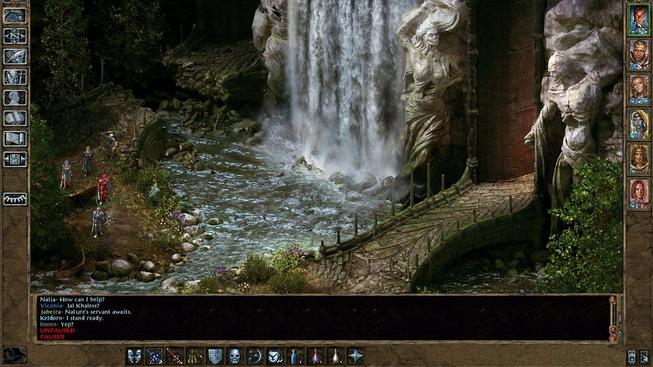This screenshot has height=367, width=653.
Task: Click the select-all party button bottom right
Action: tap(645, 357)
